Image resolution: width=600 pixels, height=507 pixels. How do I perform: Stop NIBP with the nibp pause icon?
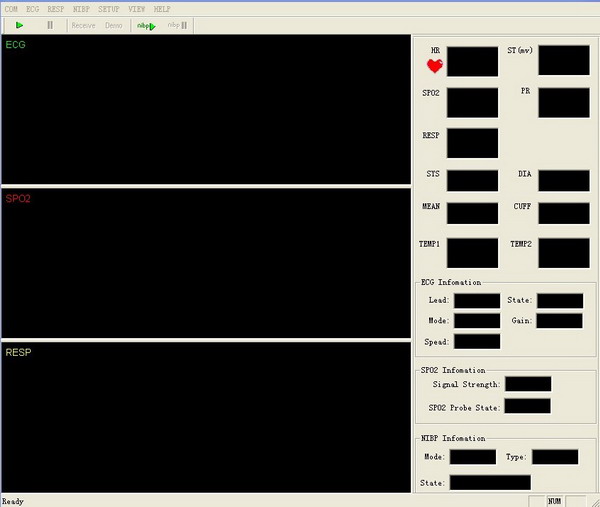pyautogui.click(x=176, y=25)
